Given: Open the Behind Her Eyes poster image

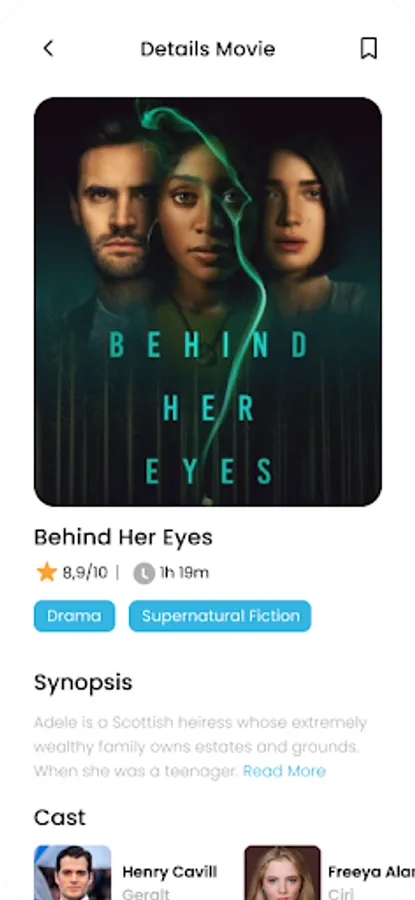Looking at the screenshot, I should click(208, 301).
